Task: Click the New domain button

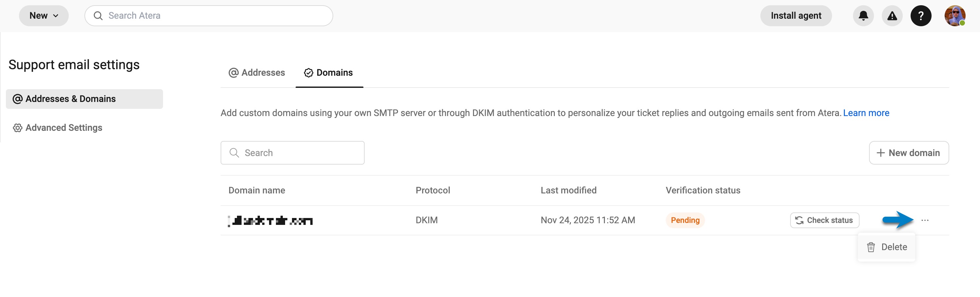Action: pos(908,153)
